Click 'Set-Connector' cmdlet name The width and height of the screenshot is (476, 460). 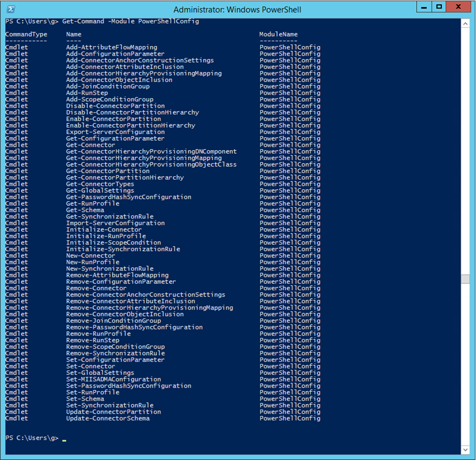[91, 367]
